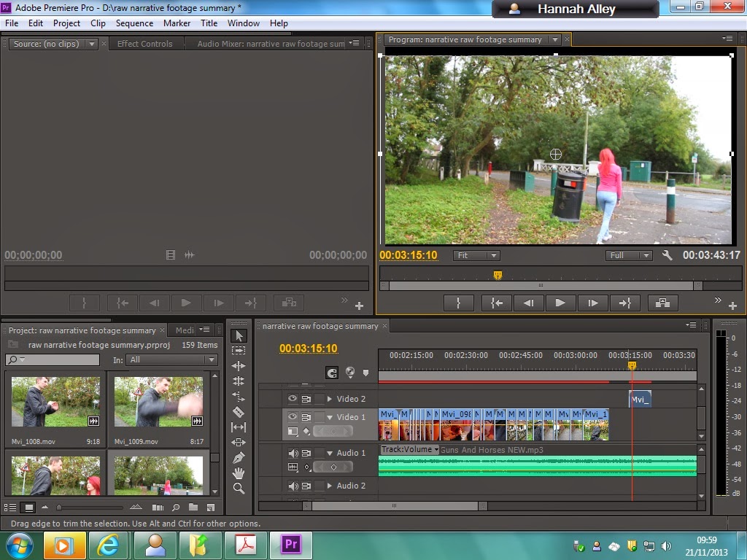Click Project panel search field
This screenshot has height=560, width=747.
pyautogui.click(x=53, y=359)
